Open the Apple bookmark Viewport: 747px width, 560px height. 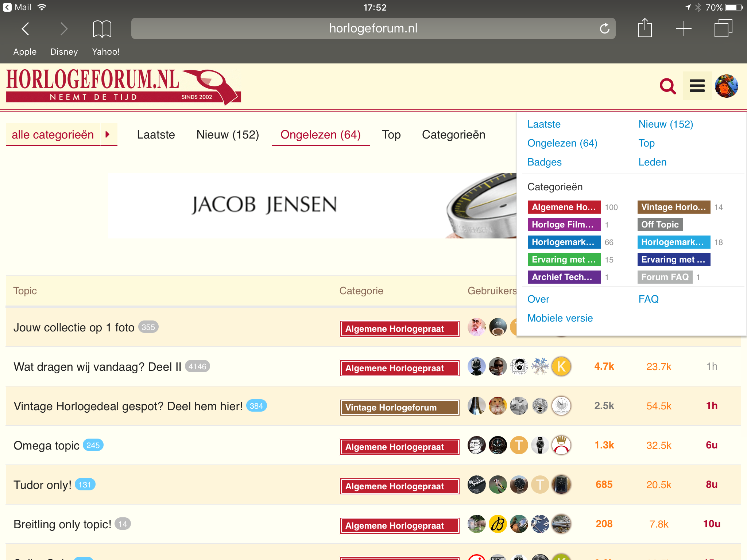(x=25, y=52)
